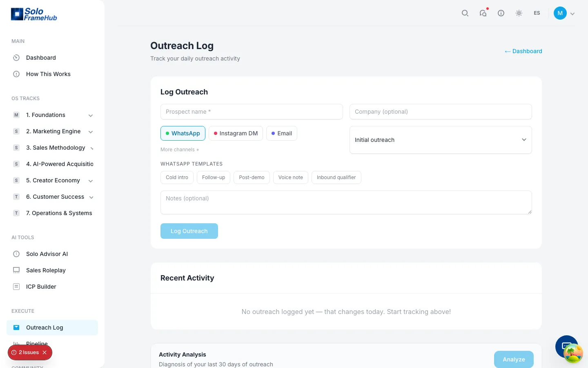Open the search icon in header
588x368 pixels.
click(465, 13)
